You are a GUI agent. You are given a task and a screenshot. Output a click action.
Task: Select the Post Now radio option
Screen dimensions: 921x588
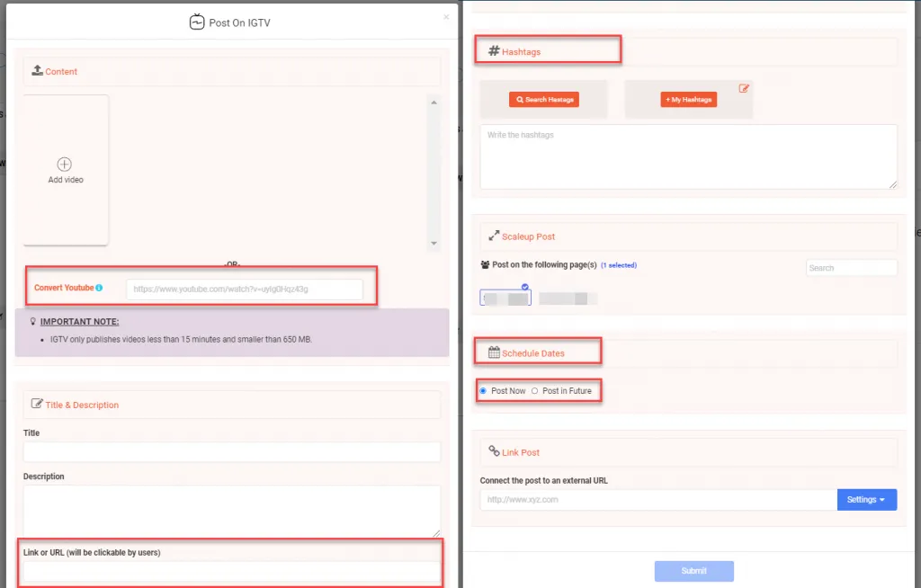(483, 391)
